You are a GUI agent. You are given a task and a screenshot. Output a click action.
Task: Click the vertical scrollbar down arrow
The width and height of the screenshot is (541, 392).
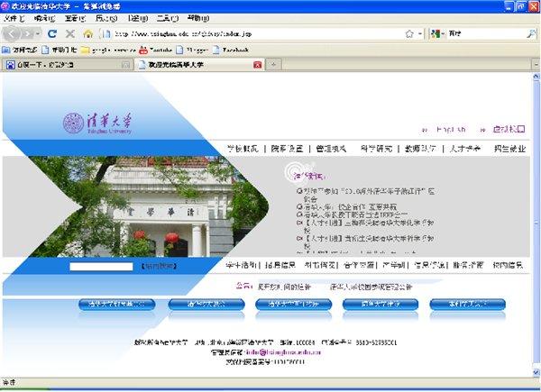pos(536,373)
